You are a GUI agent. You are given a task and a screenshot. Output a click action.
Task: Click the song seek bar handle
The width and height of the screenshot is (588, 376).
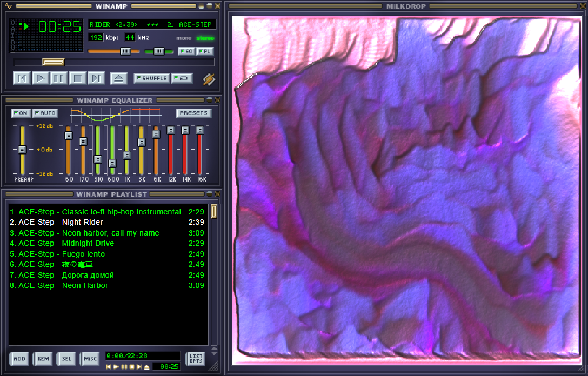53,62
